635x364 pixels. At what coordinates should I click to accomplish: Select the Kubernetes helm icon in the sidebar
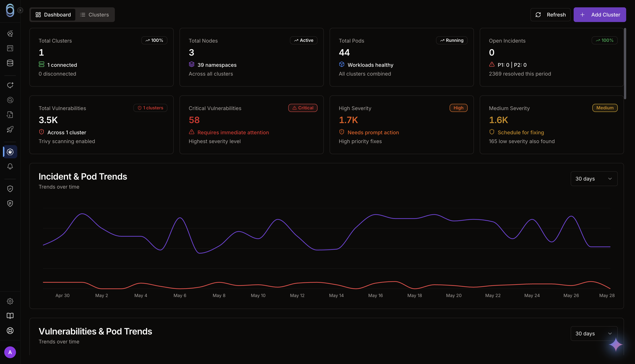pyautogui.click(x=10, y=152)
